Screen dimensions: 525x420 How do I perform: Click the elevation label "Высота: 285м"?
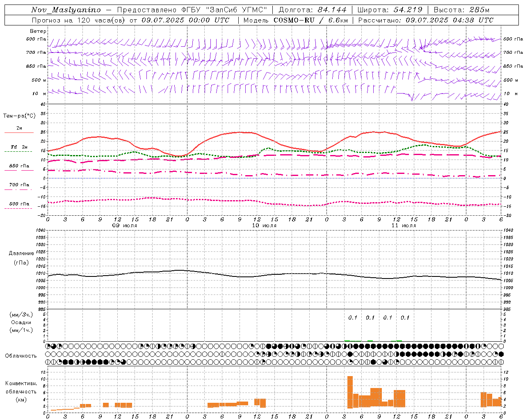[462, 10]
